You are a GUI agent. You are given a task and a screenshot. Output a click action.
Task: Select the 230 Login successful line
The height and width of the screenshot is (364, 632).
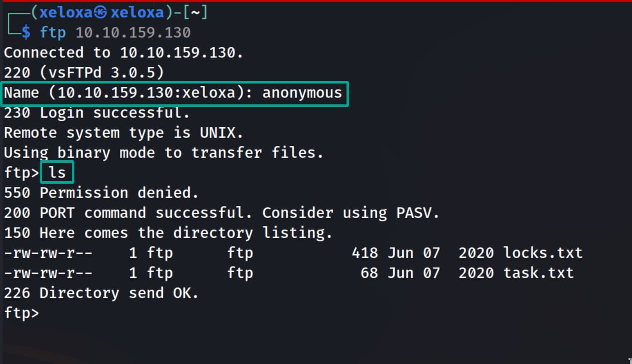(x=97, y=113)
